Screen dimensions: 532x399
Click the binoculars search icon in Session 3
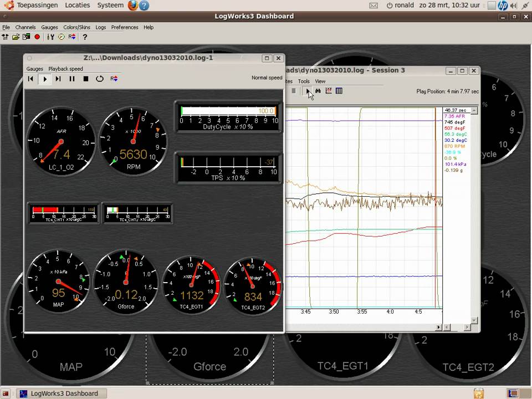[x=318, y=91]
